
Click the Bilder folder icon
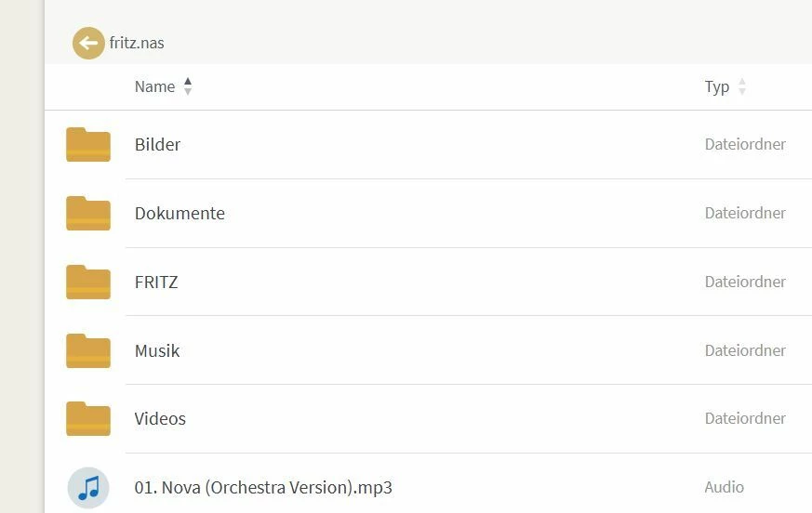tap(88, 145)
